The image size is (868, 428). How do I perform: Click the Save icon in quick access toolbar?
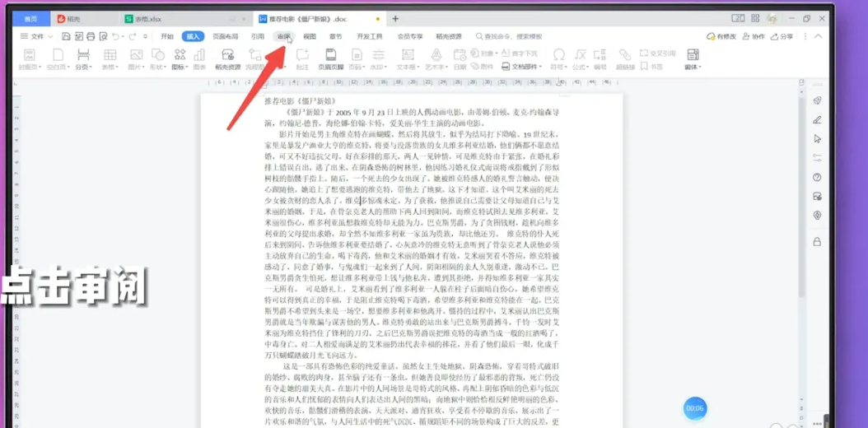pos(66,36)
